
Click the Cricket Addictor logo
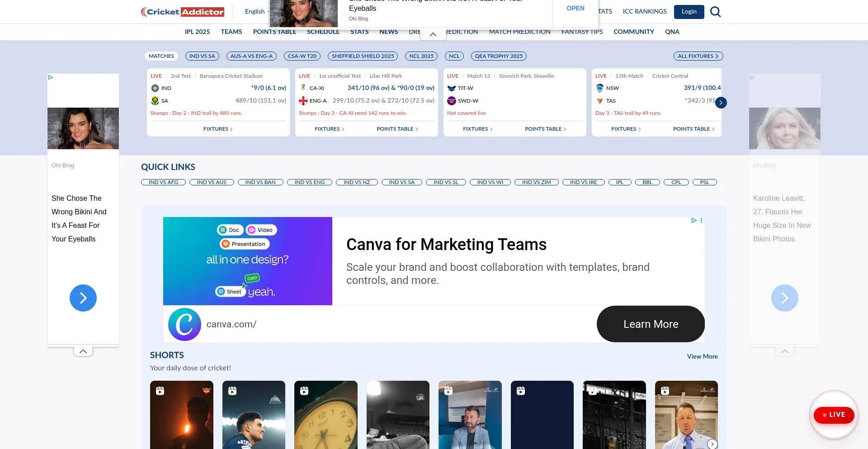click(x=182, y=12)
